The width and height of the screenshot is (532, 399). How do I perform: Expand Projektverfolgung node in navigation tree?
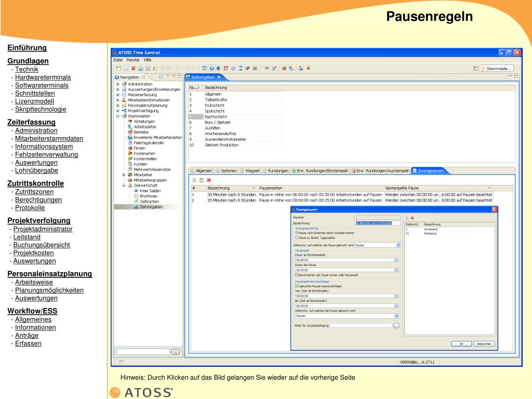[118, 111]
